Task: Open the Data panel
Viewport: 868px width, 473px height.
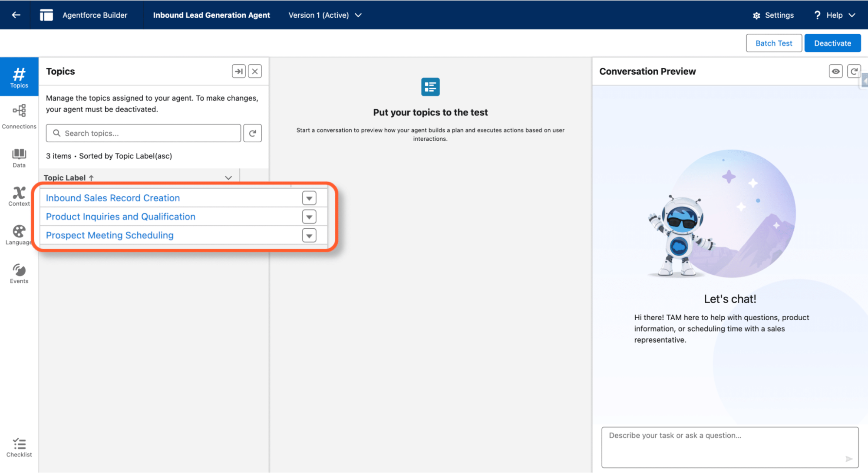Action: (19, 157)
